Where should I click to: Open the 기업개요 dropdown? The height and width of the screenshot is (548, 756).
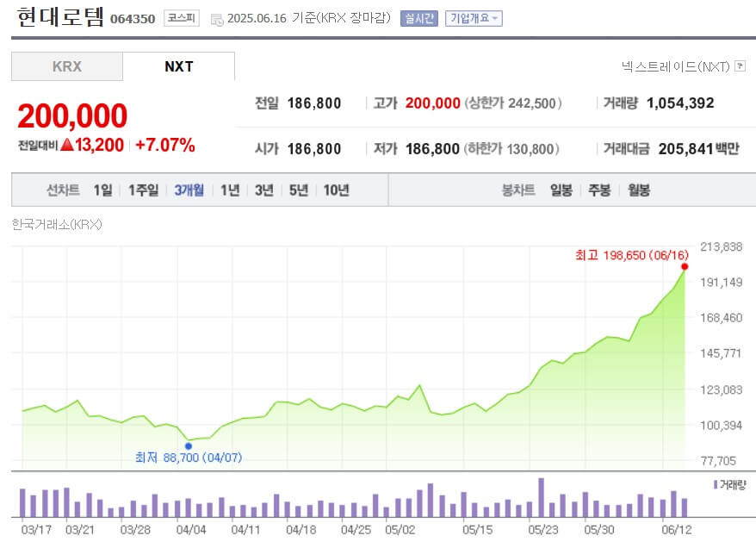[x=473, y=18]
